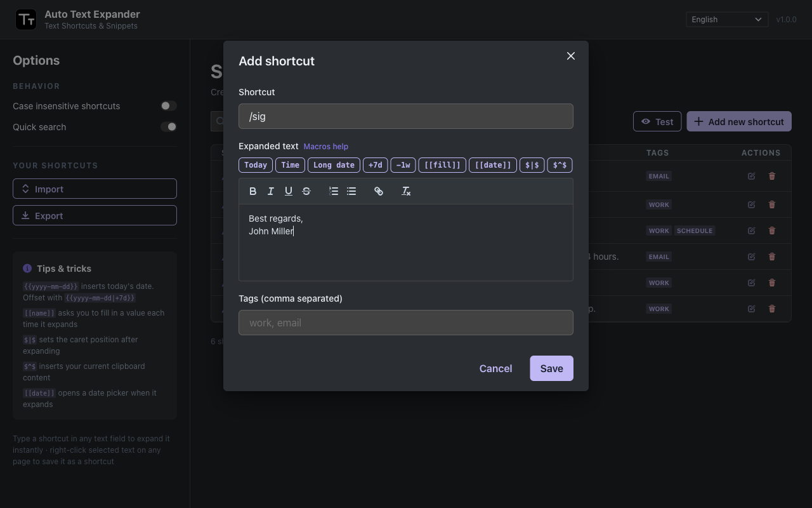This screenshot has height=508, width=812.
Task: Edit the shortcut row ending in 'hours.'
Action: click(752, 257)
